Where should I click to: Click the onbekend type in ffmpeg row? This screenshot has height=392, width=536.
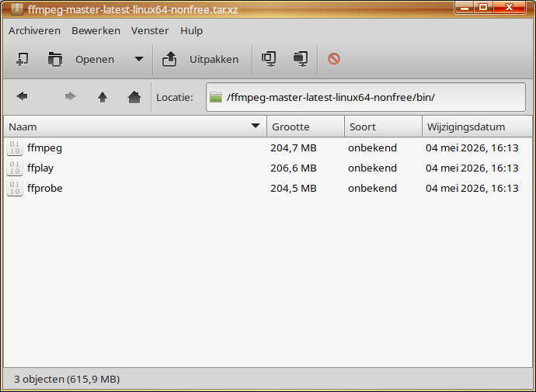coord(372,147)
